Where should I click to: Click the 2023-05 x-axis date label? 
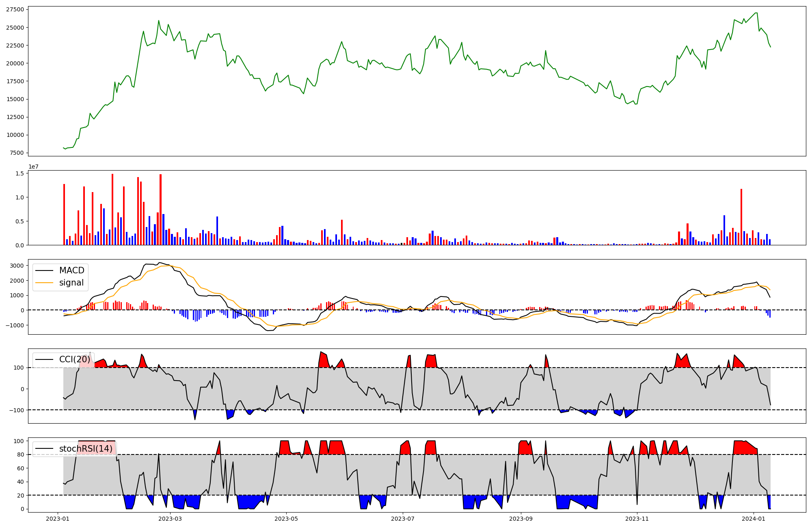287,519
